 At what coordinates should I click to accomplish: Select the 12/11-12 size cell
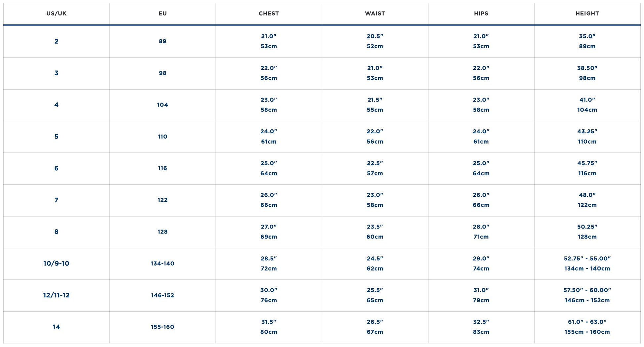[56, 295]
